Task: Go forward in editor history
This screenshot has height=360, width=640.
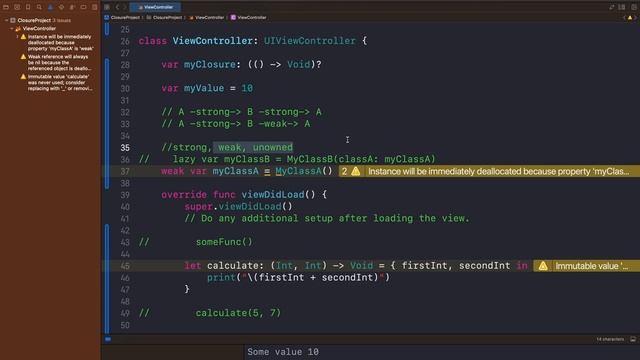Action: [125, 7]
